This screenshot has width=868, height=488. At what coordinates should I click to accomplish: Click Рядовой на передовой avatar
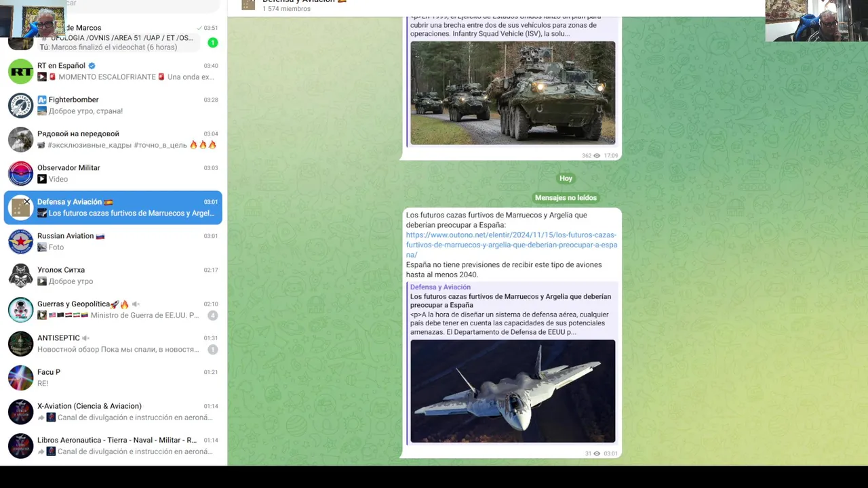coord(20,139)
